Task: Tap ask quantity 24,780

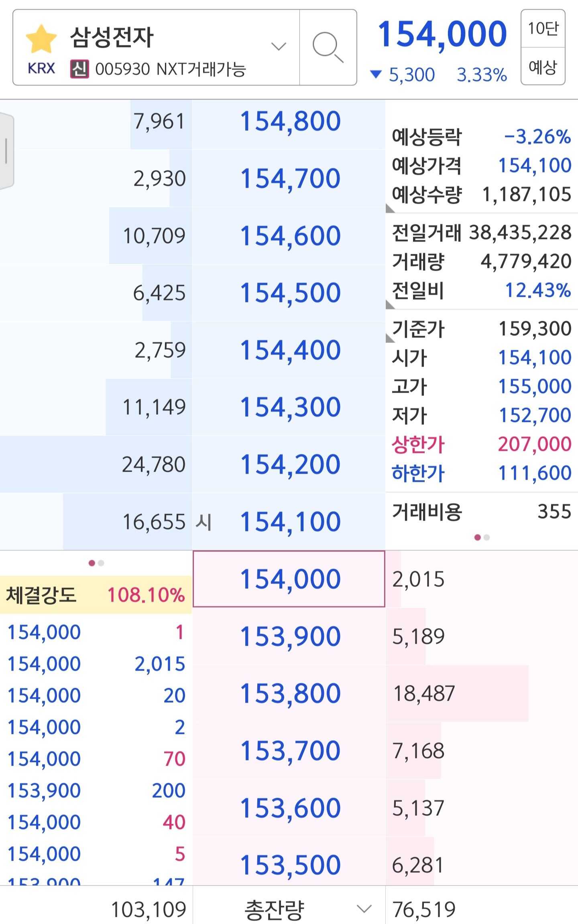Action: [x=154, y=465]
